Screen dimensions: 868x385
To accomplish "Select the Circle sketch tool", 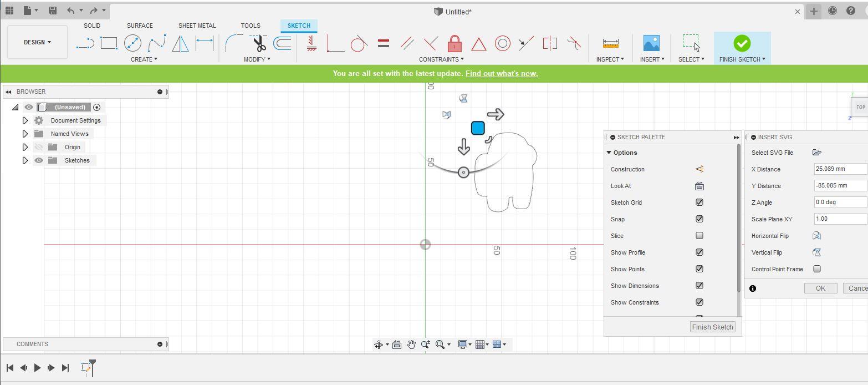I will 132,43.
